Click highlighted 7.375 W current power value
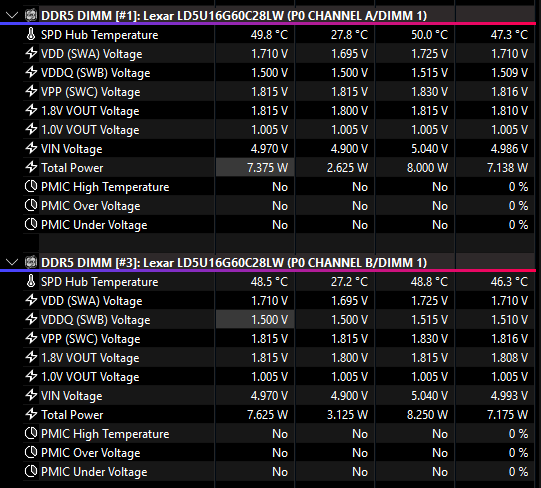The width and height of the screenshot is (541, 488). coord(267,168)
